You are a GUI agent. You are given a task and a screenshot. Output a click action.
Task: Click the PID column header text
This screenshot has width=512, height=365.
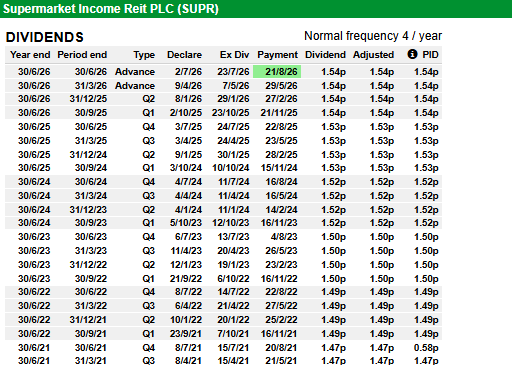tap(430, 55)
